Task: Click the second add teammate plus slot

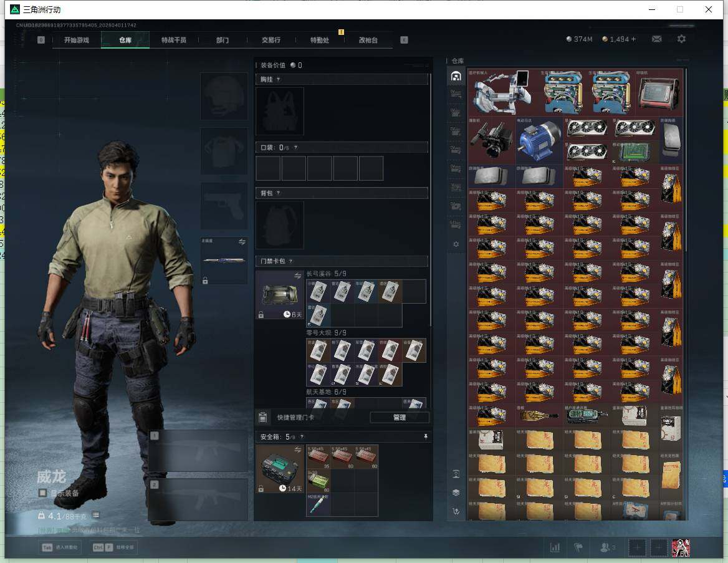Action: pyautogui.click(x=658, y=547)
